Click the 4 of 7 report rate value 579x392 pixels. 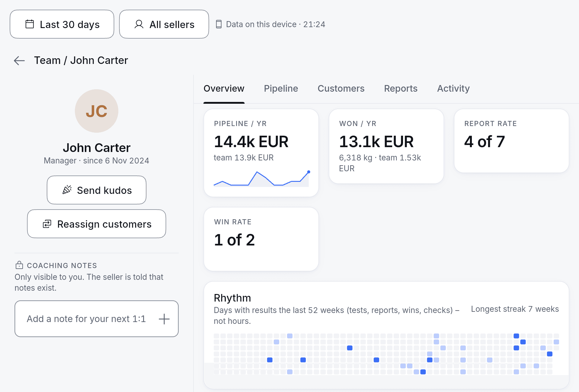pos(485,141)
